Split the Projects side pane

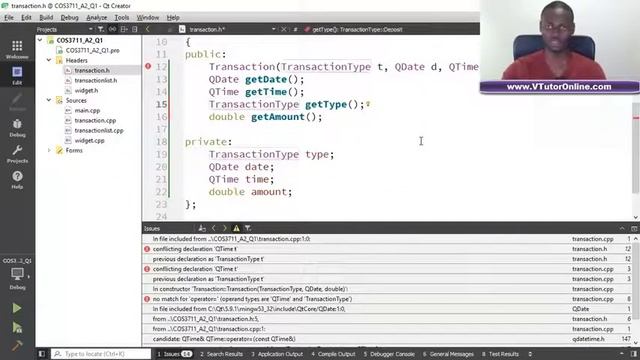(124, 29)
